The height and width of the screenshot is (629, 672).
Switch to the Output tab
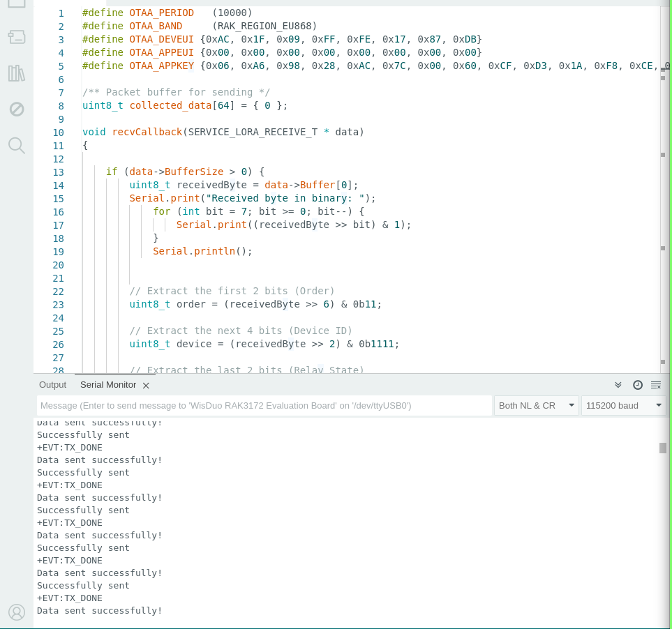[x=52, y=385]
